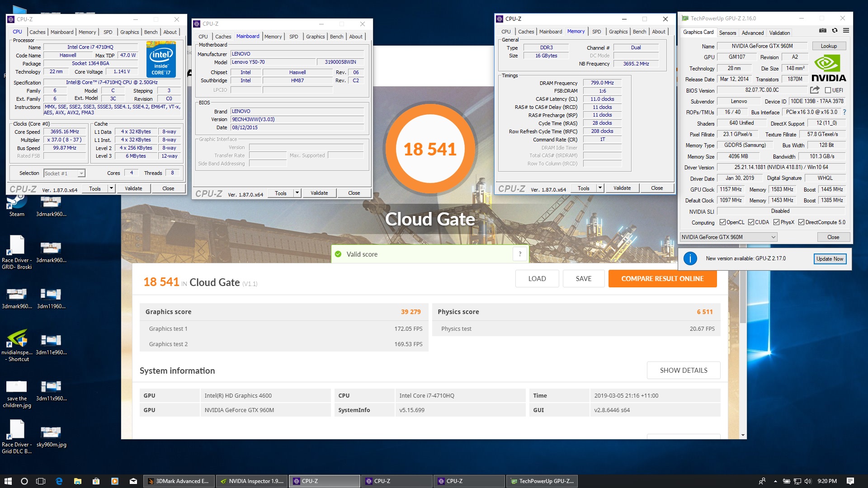
Task: Click the Lookup button in GPU-Z
Action: point(829,46)
